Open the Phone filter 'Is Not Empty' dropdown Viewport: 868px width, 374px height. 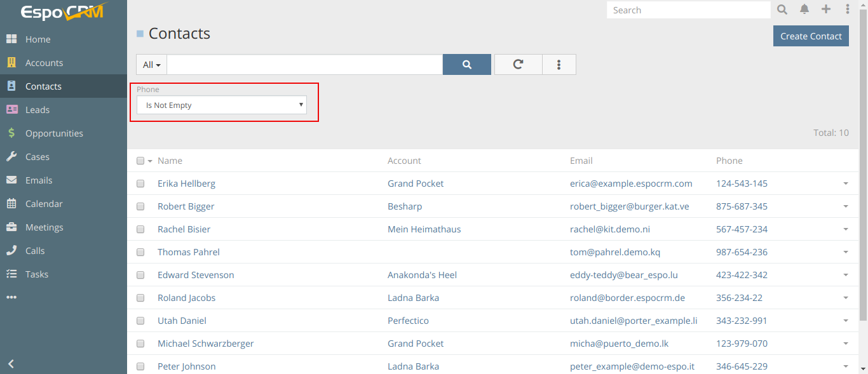coord(222,105)
